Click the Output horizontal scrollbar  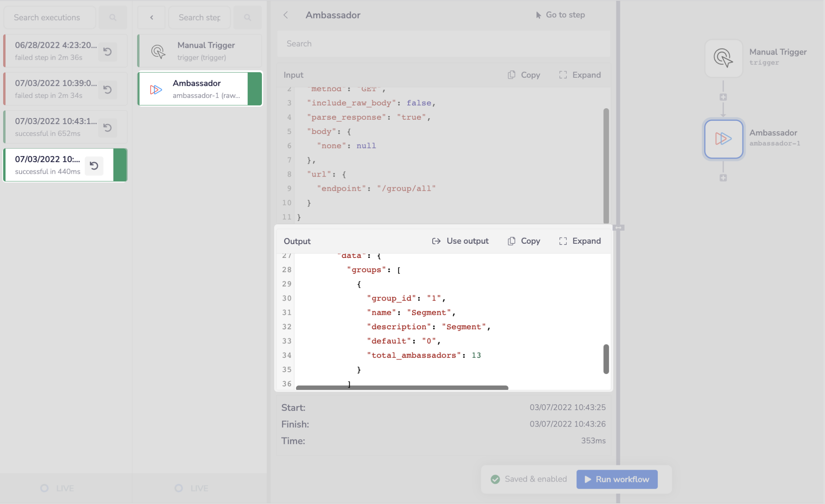402,388
